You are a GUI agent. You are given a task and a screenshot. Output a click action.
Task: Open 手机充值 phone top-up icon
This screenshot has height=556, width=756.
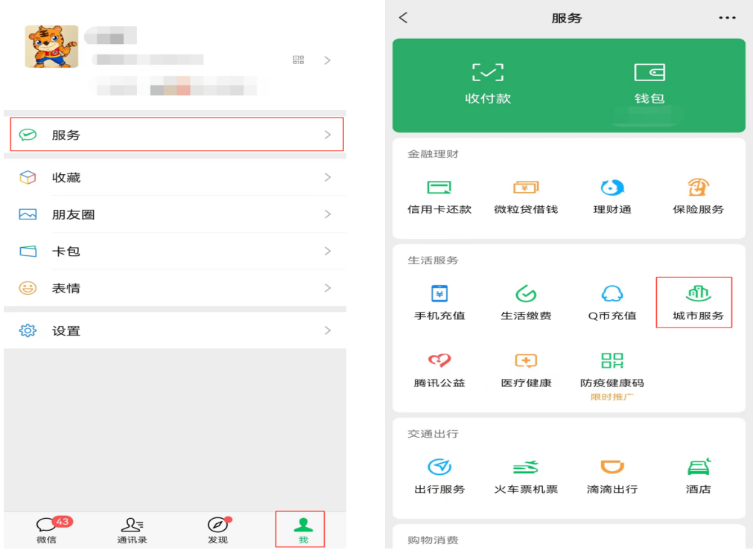(x=439, y=293)
